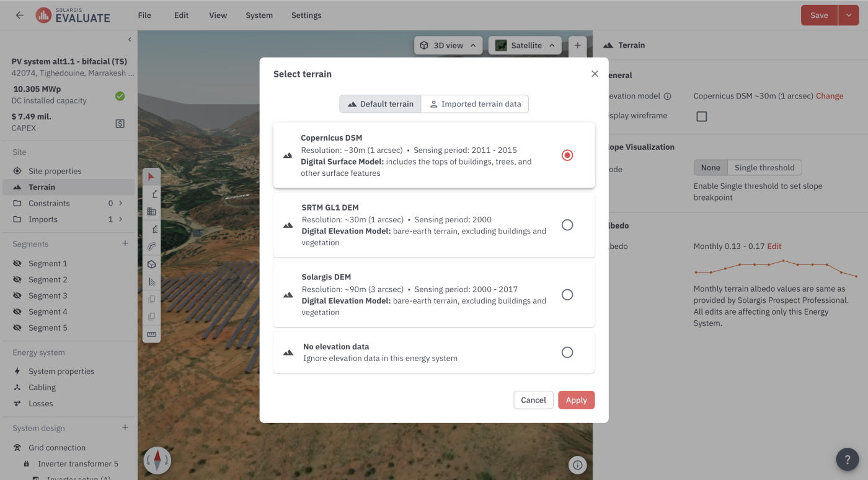Open the Settings menu

pyautogui.click(x=306, y=15)
